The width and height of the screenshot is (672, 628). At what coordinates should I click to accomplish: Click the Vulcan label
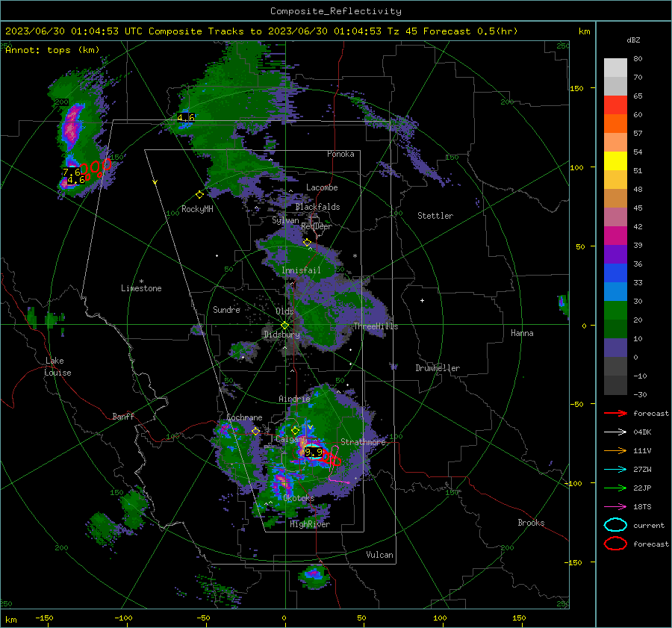[380, 555]
